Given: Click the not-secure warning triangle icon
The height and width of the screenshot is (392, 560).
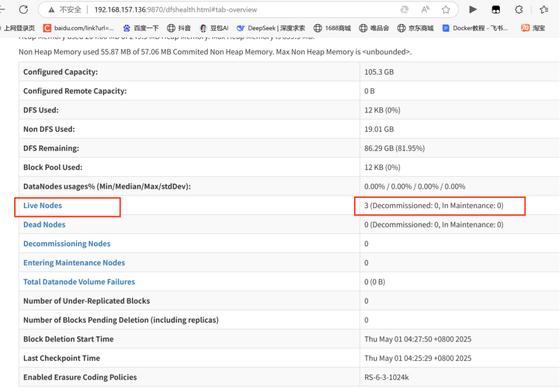Looking at the screenshot, I should 52,10.
